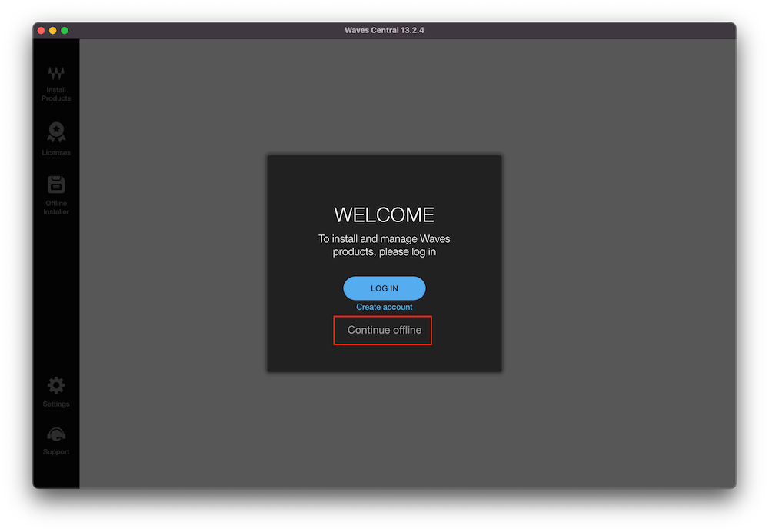Open the ribbon badge Licenses icon
769x532 pixels.
click(x=56, y=132)
